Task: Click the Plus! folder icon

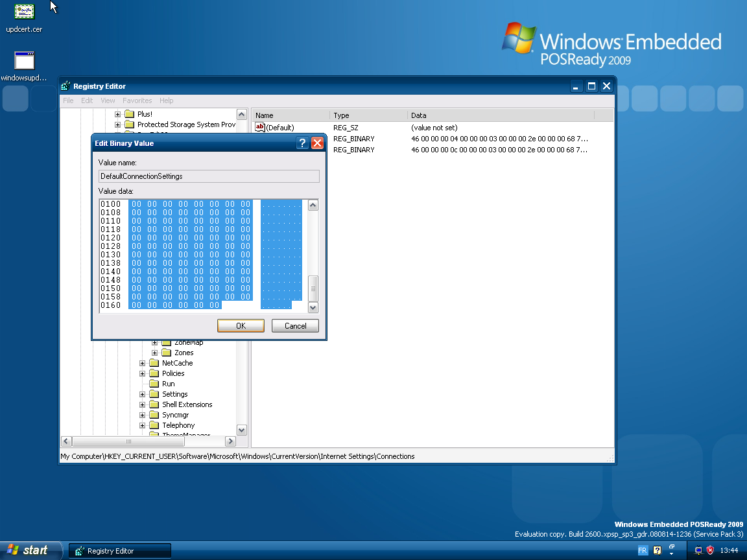Action: click(x=129, y=114)
